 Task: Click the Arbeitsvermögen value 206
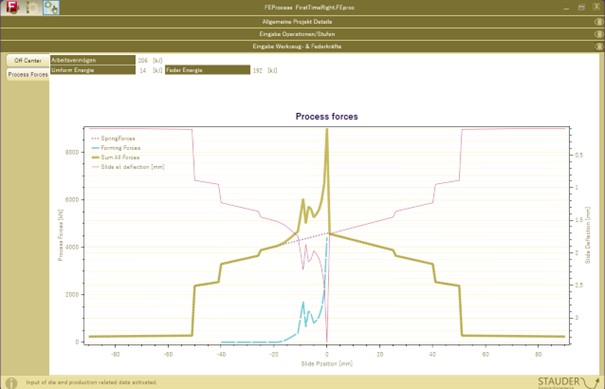pos(143,61)
